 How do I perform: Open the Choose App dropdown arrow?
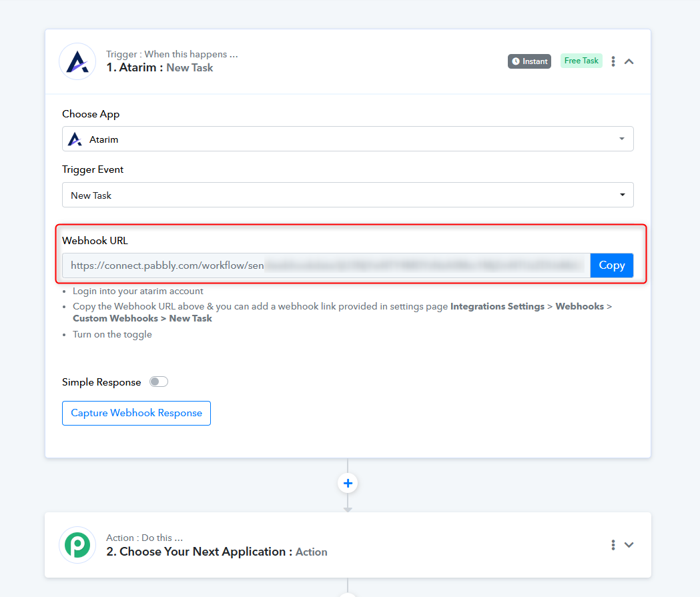pyautogui.click(x=622, y=139)
